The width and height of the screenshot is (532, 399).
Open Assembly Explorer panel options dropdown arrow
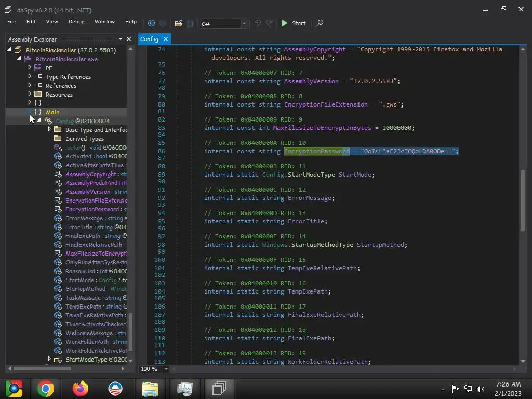(121, 39)
